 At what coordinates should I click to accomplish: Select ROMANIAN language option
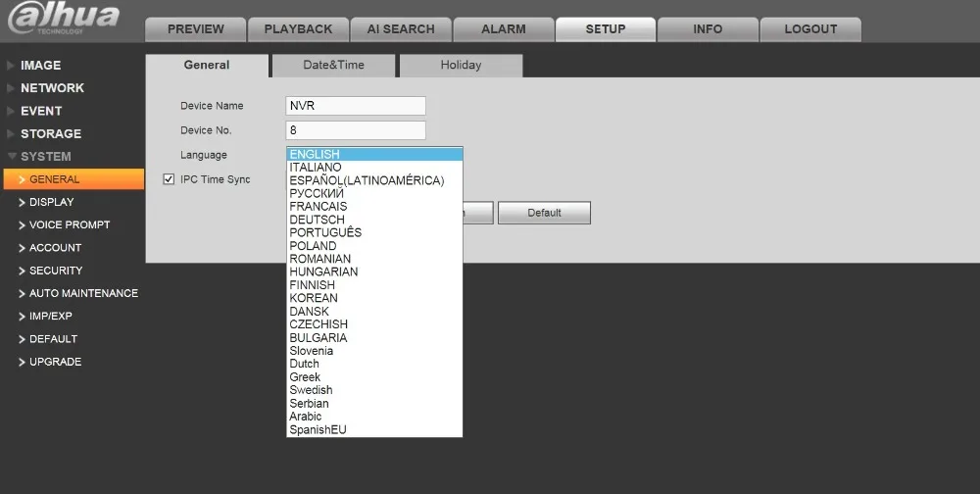coord(374,259)
